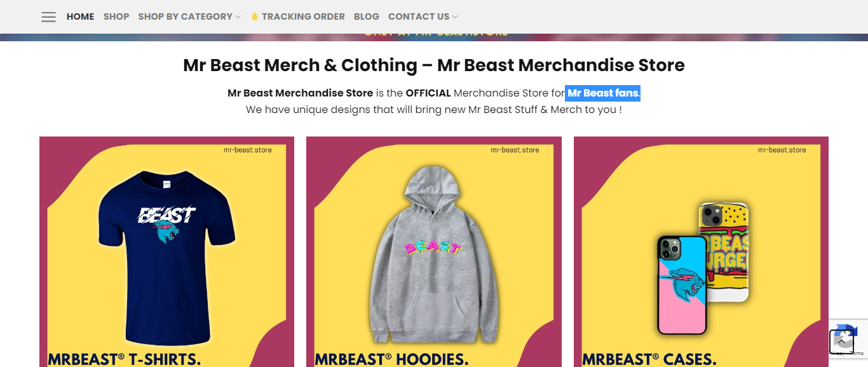The width and height of the screenshot is (868, 367).
Task: Click the Mr Beast Merch & Clothing heading
Action: [x=434, y=65]
